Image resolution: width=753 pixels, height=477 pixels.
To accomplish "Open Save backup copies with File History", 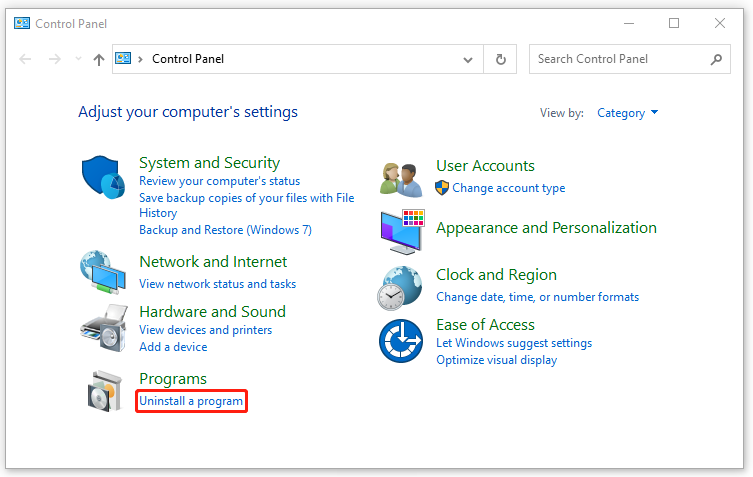I will coord(247,205).
